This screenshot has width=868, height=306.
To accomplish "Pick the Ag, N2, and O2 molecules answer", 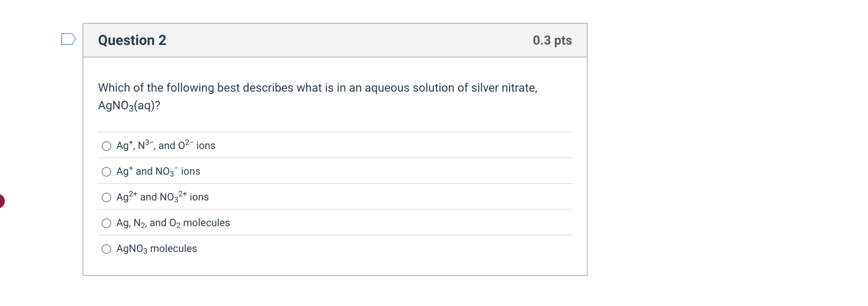I will [106, 223].
